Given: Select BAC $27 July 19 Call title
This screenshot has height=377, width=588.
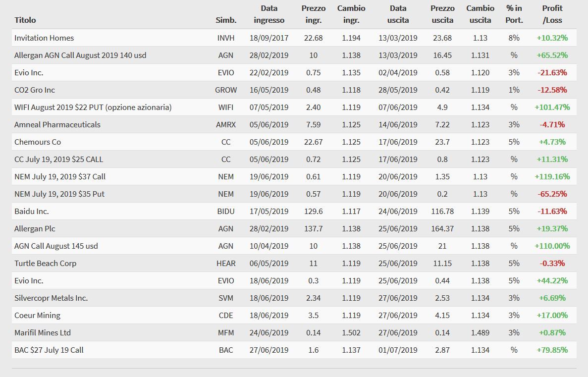Looking at the screenshot, I should point(49,350).
